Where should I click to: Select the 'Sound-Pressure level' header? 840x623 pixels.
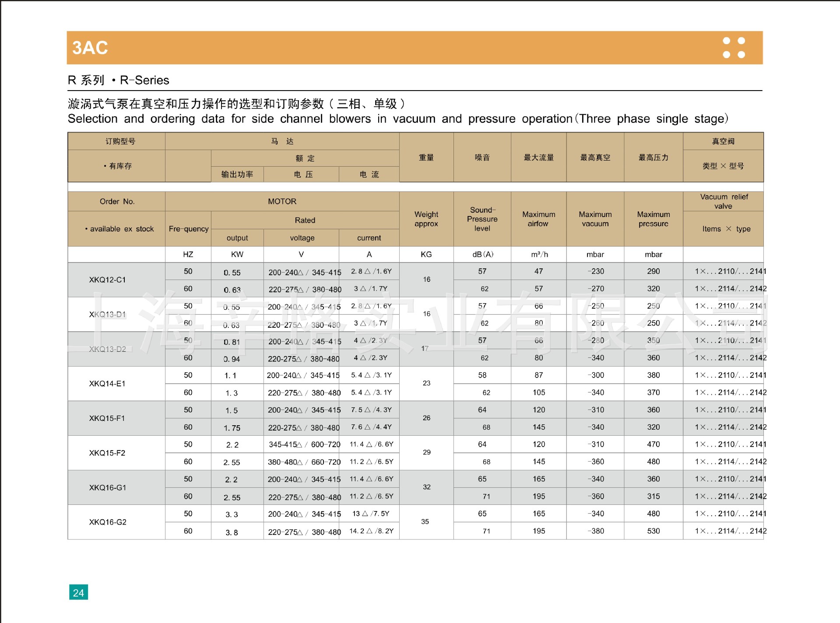point(482,219)
